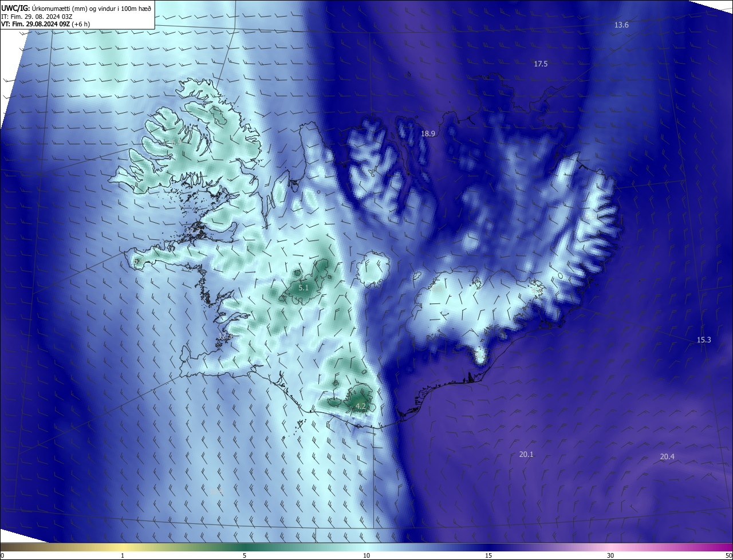
Task: Click the 4.2 value label
Action: coord(361,407)
